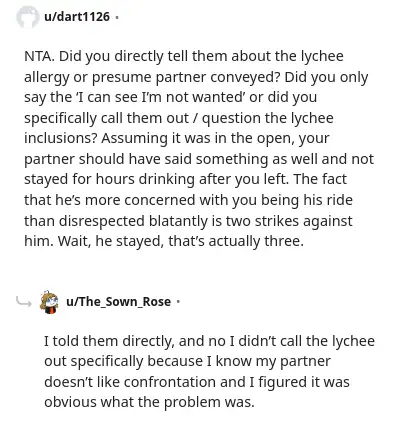The image size is (400, 438).
Task: Click the "NTA." verdict starting the comment
Action: [39, 56]
